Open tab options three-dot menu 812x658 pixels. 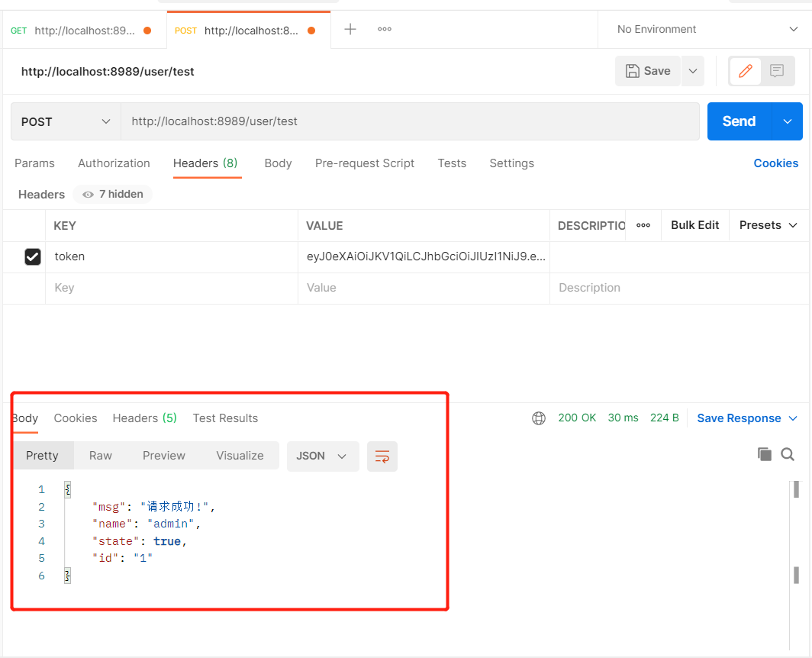[x=385, y=29]
